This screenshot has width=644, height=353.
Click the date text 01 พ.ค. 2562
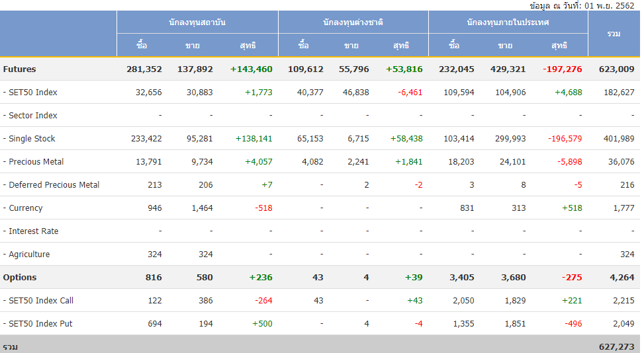coord(610,6)
